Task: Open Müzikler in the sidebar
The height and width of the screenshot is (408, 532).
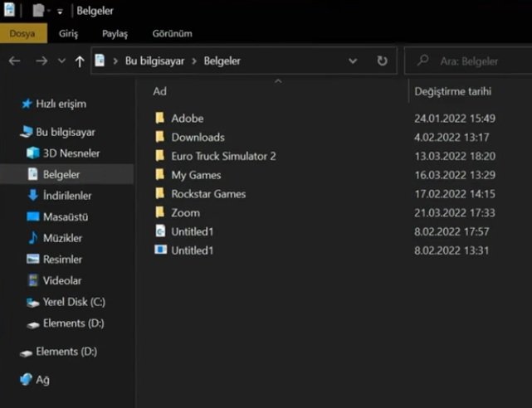Action: click(x=62, y=238)
